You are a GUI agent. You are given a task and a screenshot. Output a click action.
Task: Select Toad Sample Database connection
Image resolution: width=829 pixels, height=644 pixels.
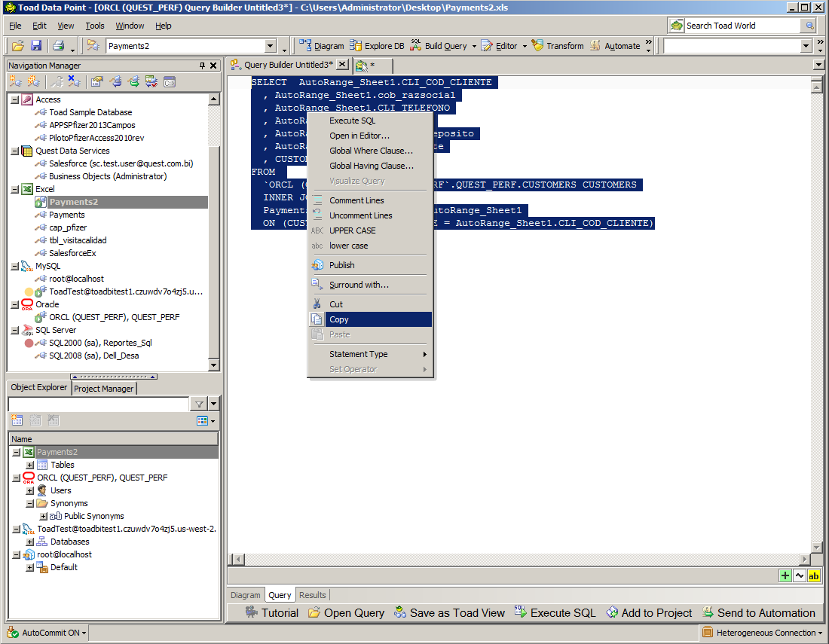click(x=90, y=112)
